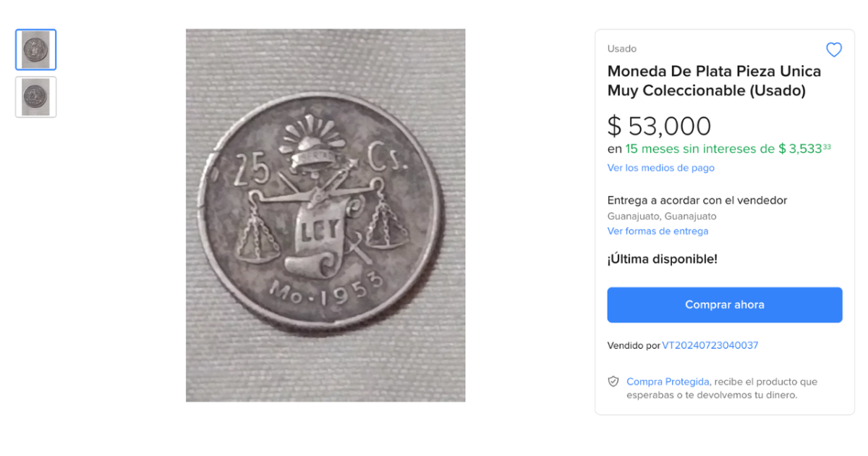The height and width of the screenshot is (456, 868).
Task: Click the '¡Última disponible!' stock notice
Action: click(662, 259)
